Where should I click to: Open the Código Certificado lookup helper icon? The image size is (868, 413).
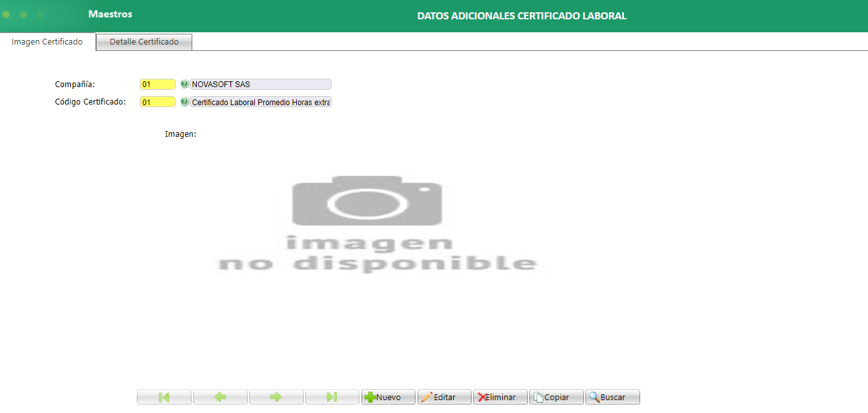pyautogui.click(x=183, y=101)
